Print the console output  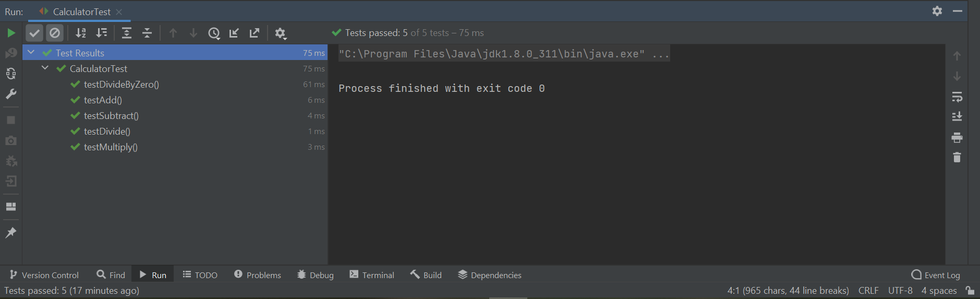tap(957, 138)
